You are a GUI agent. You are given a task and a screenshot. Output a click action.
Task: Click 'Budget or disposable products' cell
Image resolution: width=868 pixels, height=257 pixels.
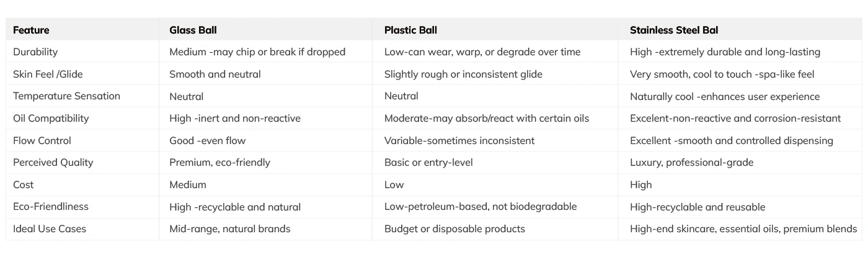tap(454, 229)
